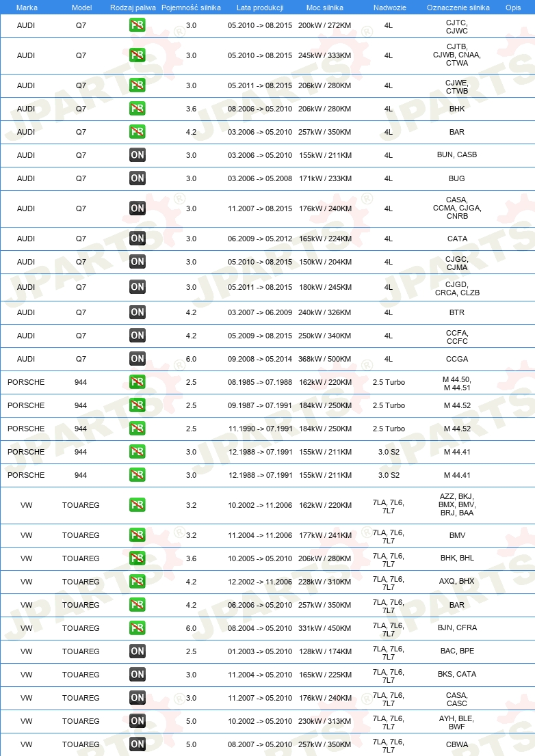Select the 240kW / 326KM power cell
Image resolution: width=535 pixels, height=756 pixels.
point(325,312)
